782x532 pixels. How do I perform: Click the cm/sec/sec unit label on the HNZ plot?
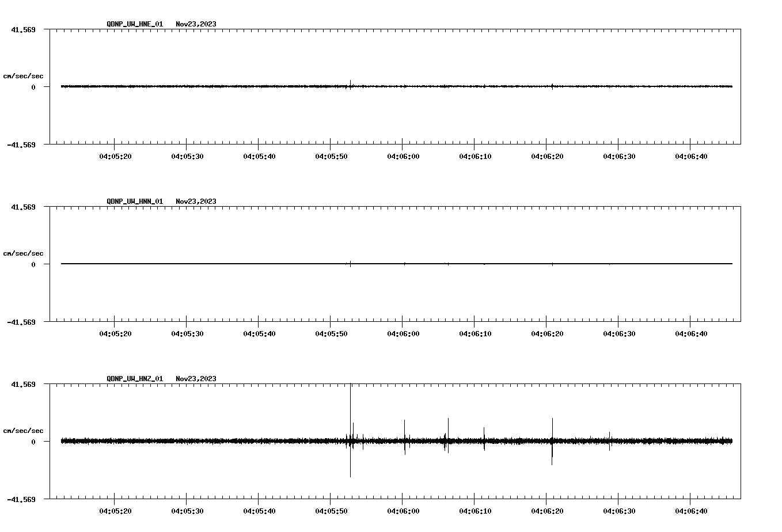click(23, 431)
